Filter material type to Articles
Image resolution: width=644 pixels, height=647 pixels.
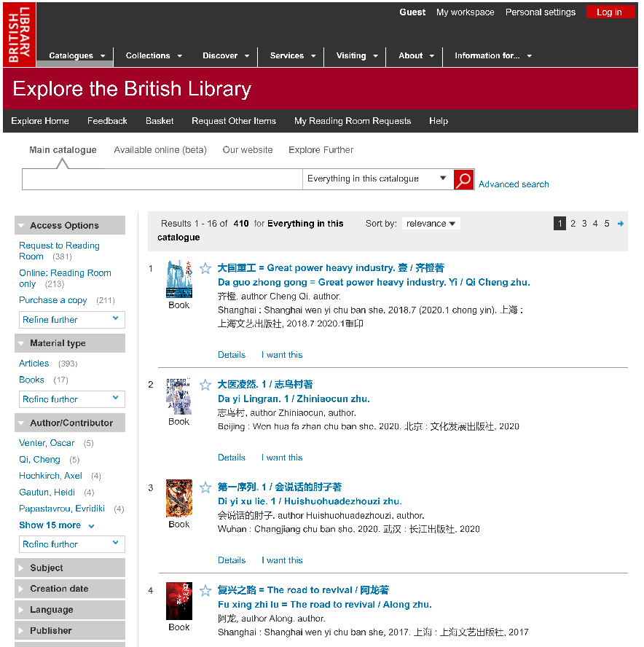34,363
